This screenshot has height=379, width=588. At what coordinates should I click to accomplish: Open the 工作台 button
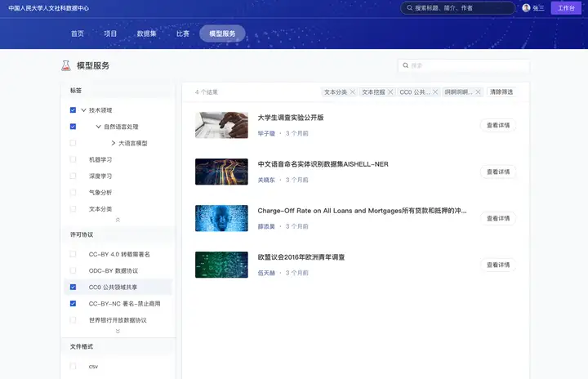click(x=566, y=8)
